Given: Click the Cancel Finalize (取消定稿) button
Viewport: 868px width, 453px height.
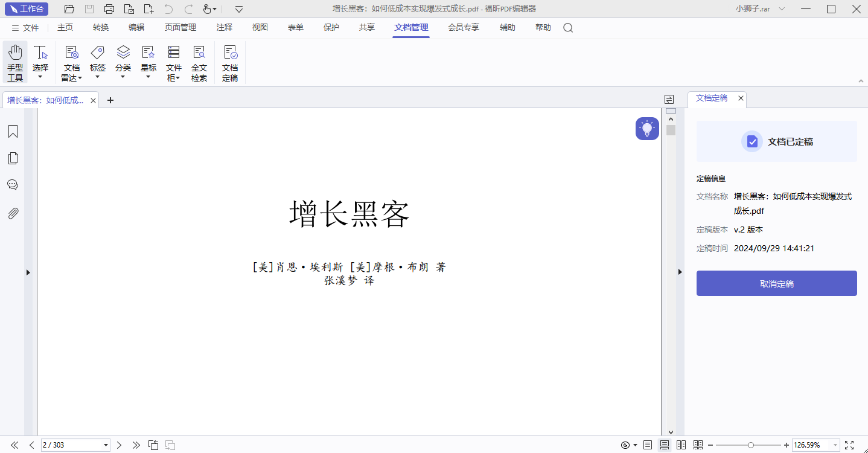Looking at the screenshot, I should 776,283.
